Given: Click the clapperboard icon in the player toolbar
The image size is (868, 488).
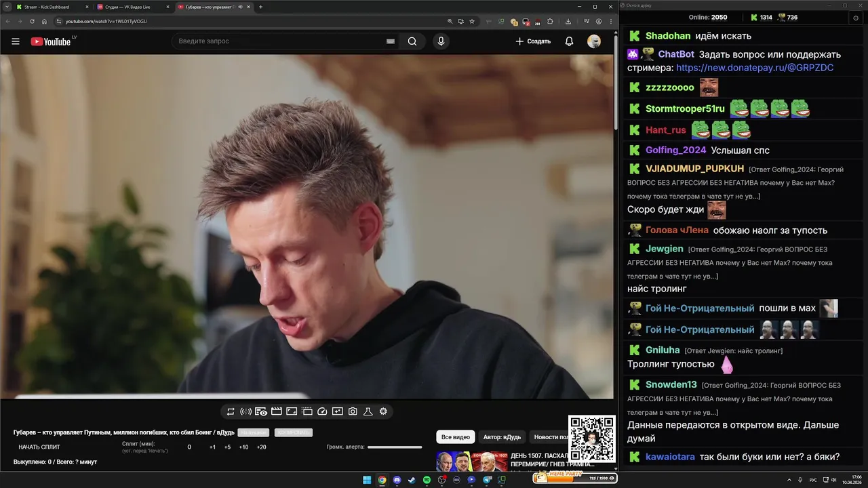Looking at the screenshot, I should [x=276, y=411].
